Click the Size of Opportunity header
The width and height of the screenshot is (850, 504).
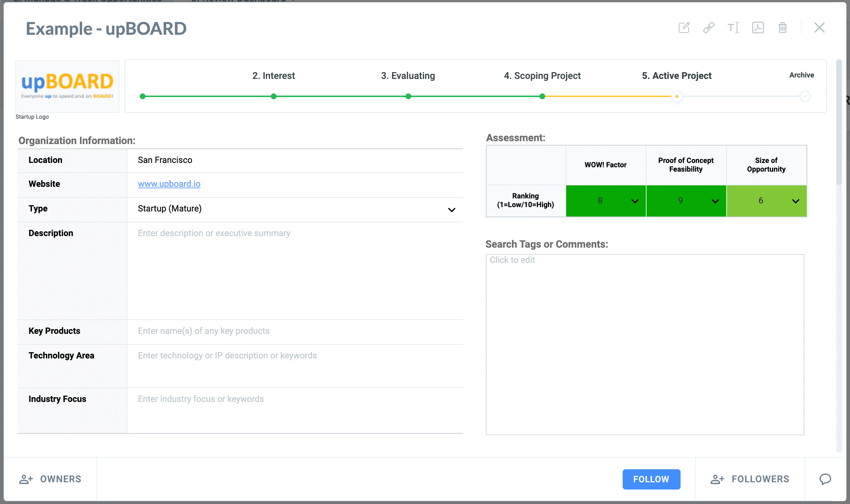pyautogui.click(x=766, y=165)
